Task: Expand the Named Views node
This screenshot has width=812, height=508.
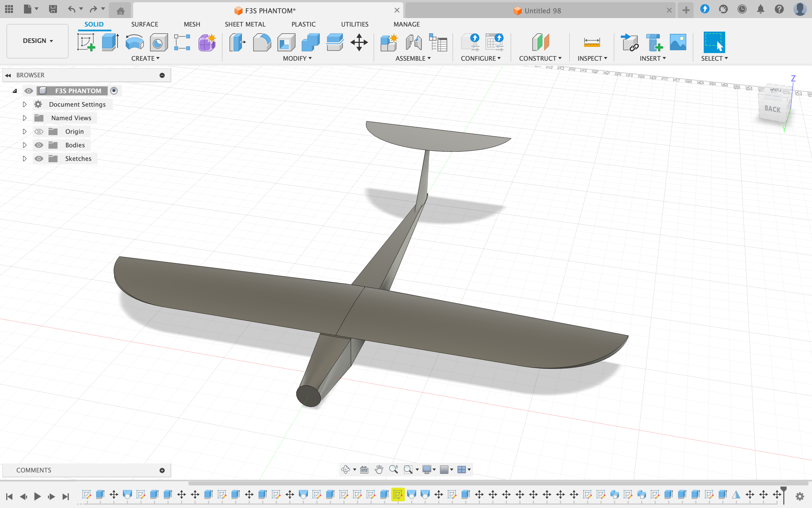Action: [25, 118]
